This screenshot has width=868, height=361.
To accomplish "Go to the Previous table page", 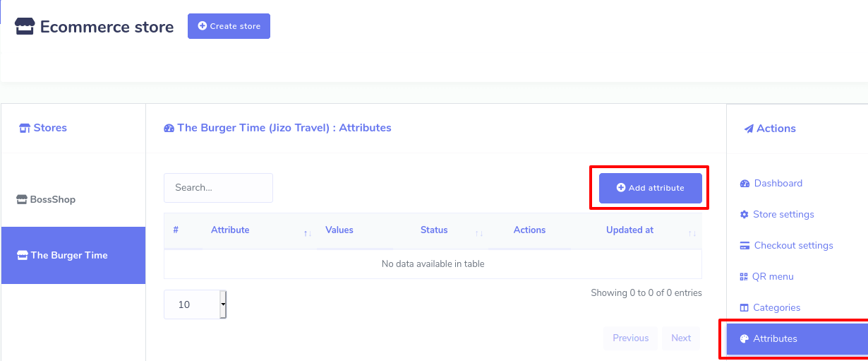I will 630,338.
